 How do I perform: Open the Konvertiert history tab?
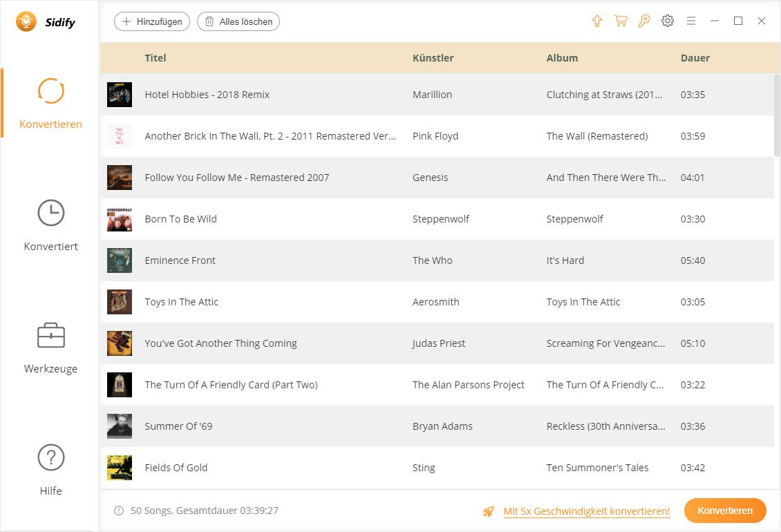tap(50, 225)
